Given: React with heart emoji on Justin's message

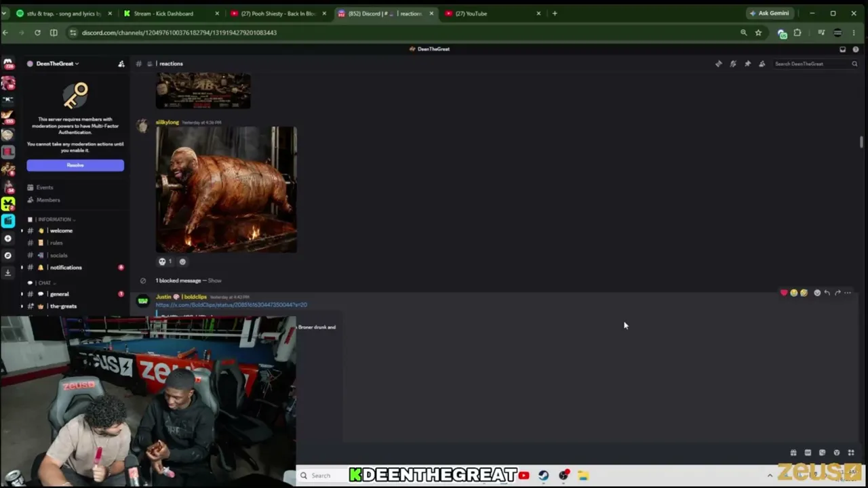Looking at the screenshot, I should tap(784, 293).
